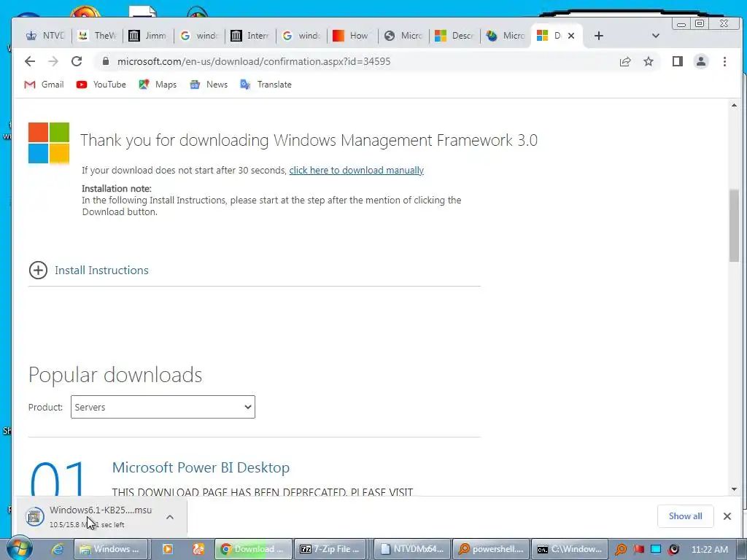This screenshot has width=747, height=560.
Task: Open the Gmail bookmark
Action: (x=44, y=85)
